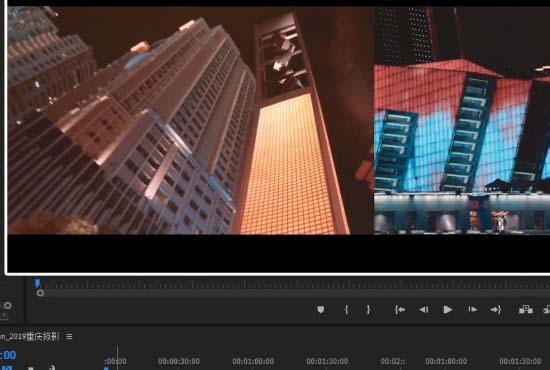The height and width of the screenshot is (370, 550).
Task: Start playback with the Play button
Action: pyautogui.click(x=447, y=310)
